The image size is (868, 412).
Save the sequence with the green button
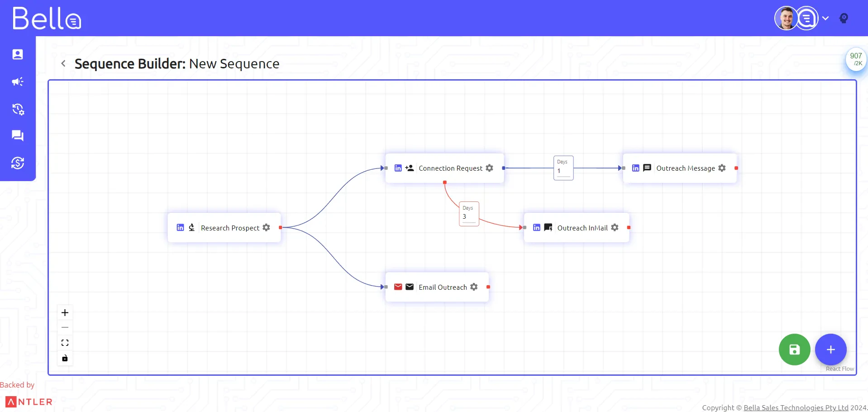click(794, 349)
